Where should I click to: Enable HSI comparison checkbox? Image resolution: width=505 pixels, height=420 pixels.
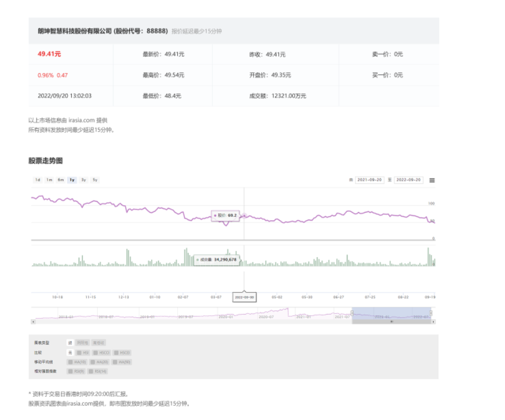(83, 352)
